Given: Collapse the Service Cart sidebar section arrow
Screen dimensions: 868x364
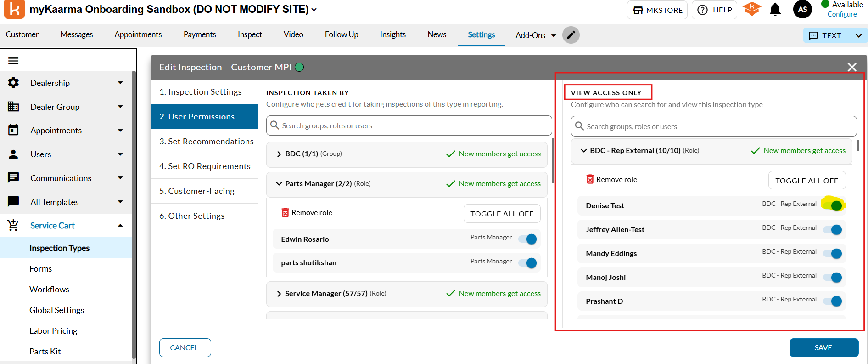Looking at the screenshot, I should tap(120, 225).
